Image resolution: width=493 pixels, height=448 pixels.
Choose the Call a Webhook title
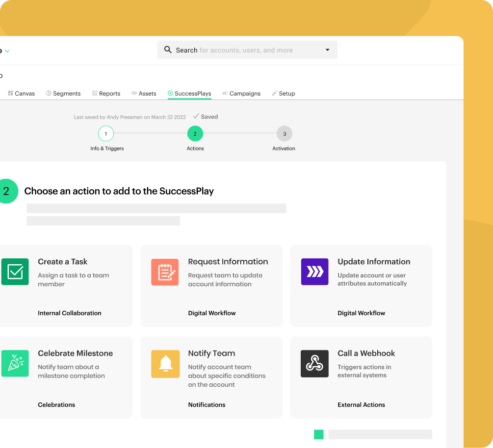pyautogui.click(x=366, y=353)
